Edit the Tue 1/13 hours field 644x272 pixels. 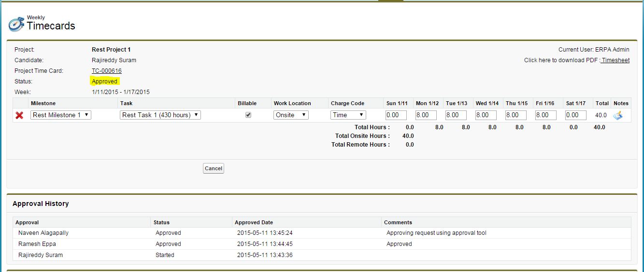[x=456, y=115]
